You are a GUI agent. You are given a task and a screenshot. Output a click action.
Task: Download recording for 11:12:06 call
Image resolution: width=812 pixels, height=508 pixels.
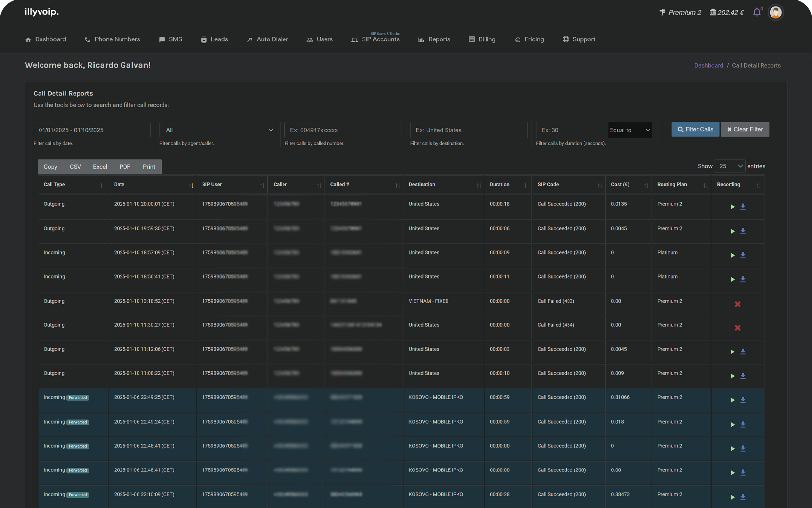(743, 352)
